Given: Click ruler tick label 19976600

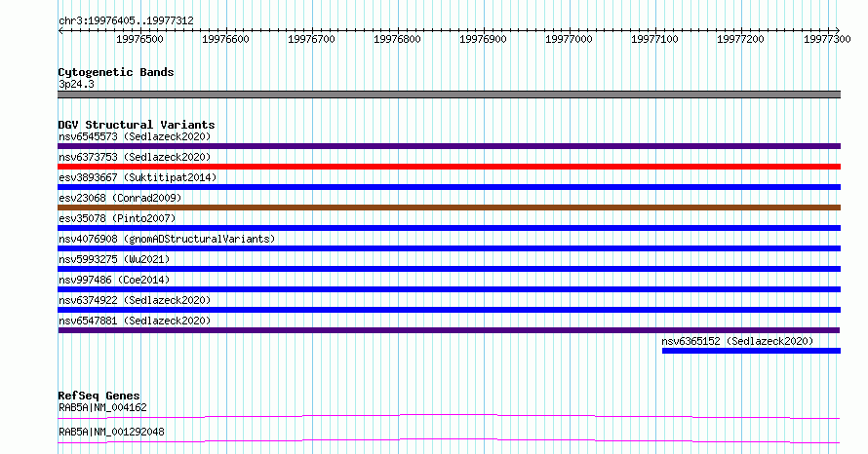Looking at the screenshot, I should (225, 39).
